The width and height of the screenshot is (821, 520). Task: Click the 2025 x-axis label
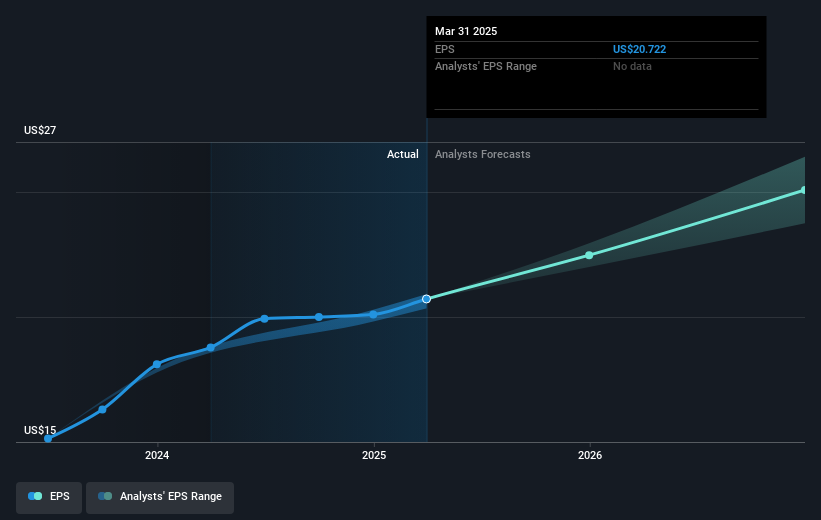click(x=374, y=455)
